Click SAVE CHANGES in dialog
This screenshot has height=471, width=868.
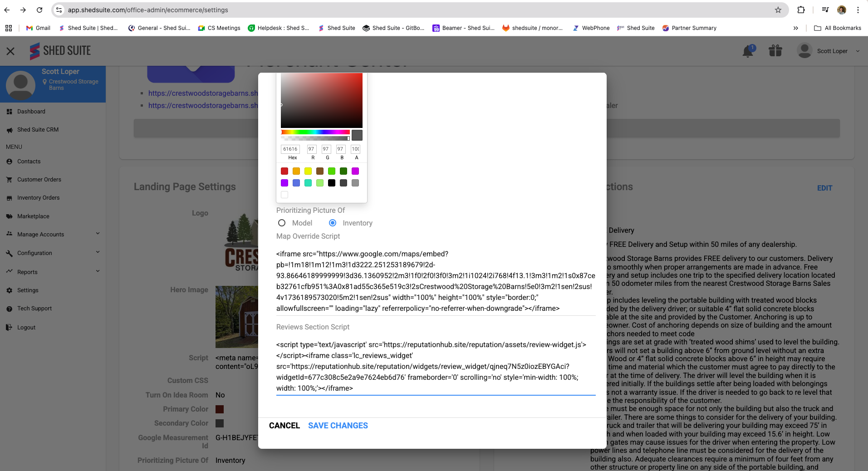tap(338, 426)
